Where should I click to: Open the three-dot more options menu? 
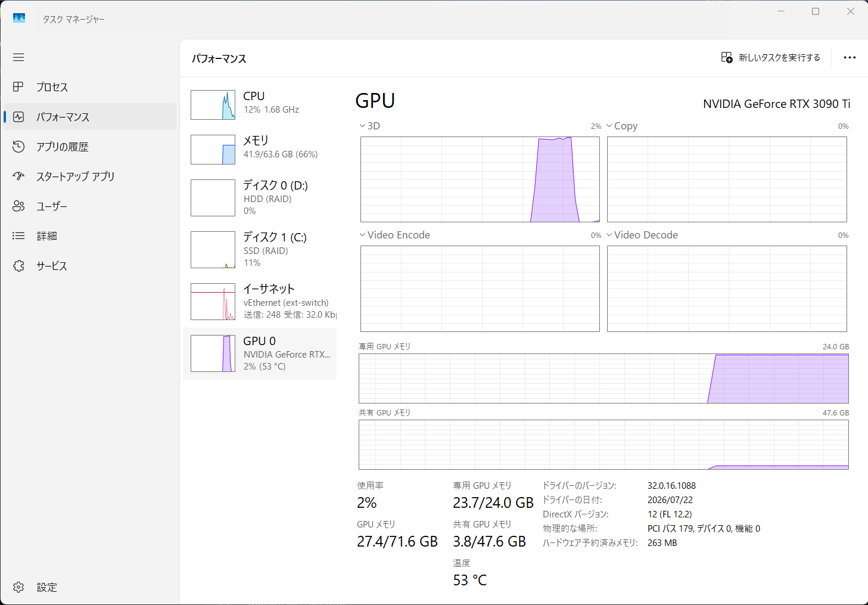(850, 58)
